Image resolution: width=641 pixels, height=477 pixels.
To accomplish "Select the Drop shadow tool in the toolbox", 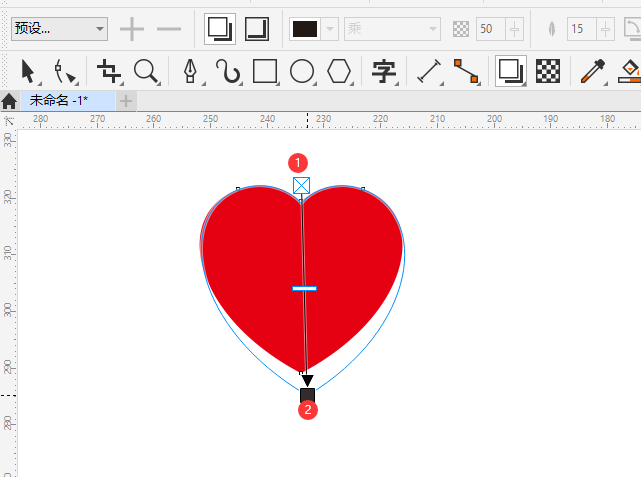I will coord(511,71).
